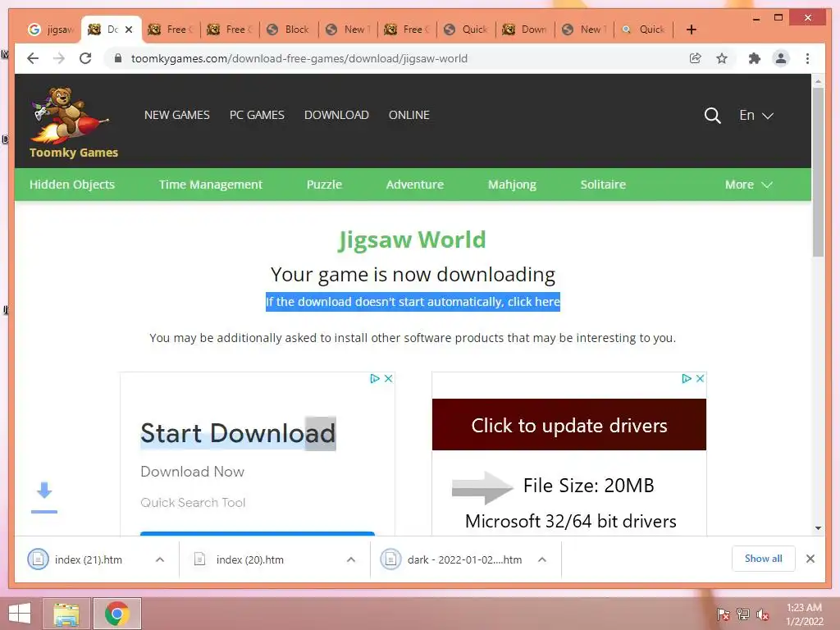The width and height of the screenshot is (840, 630).
Task: Click the 'click here' download link
Action: click(x=533, y=302)
